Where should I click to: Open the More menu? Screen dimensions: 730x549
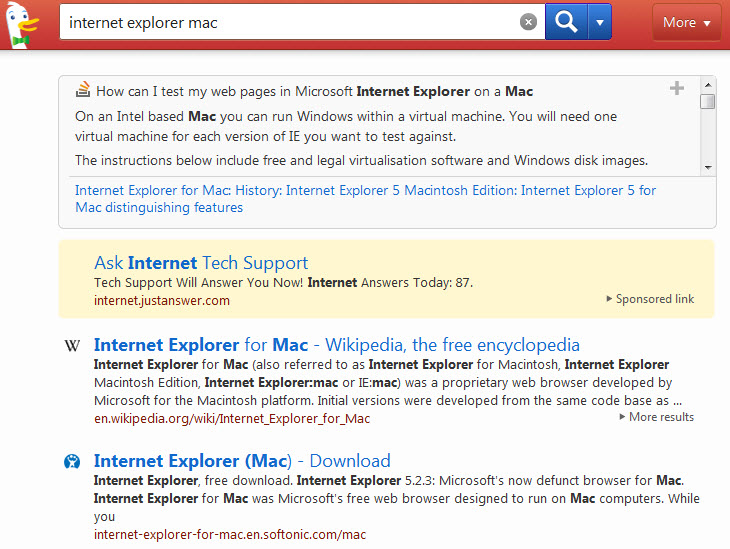(x=686, y=22)
